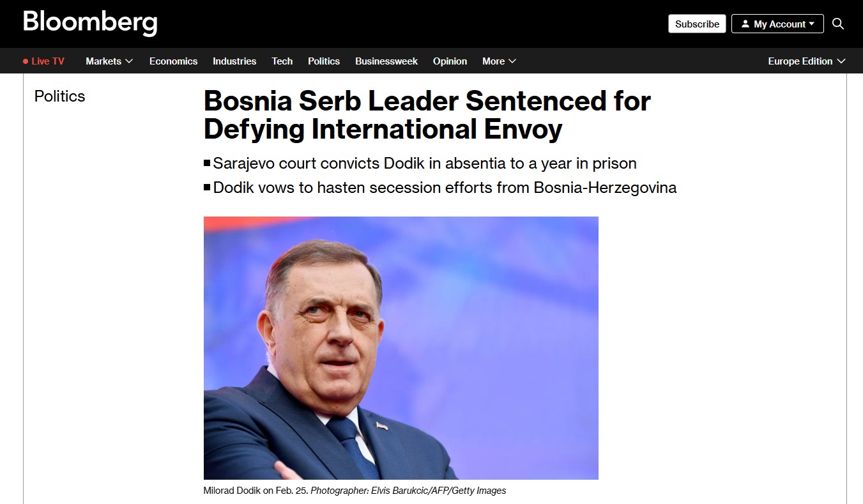The image size is (863, 504).
Task: Click the Bloomberg logo
Action: 90,23
